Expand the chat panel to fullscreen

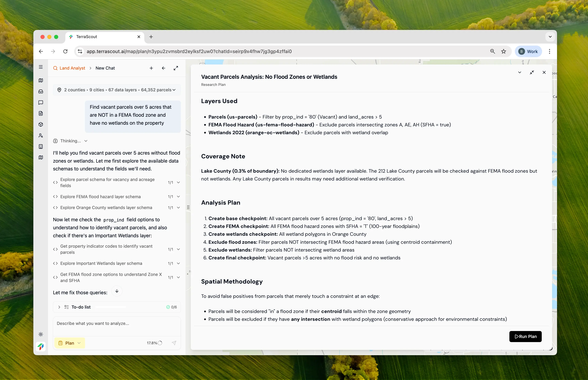click(x=176, y=68)
